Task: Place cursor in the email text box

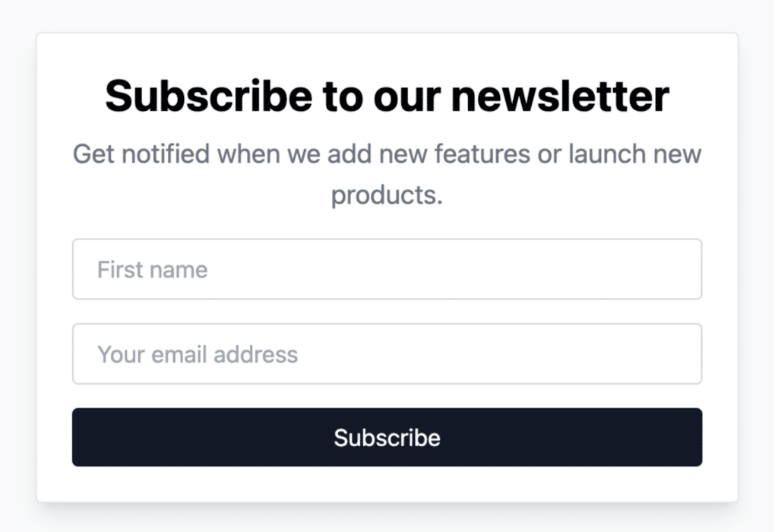Action: coord(387,354)
